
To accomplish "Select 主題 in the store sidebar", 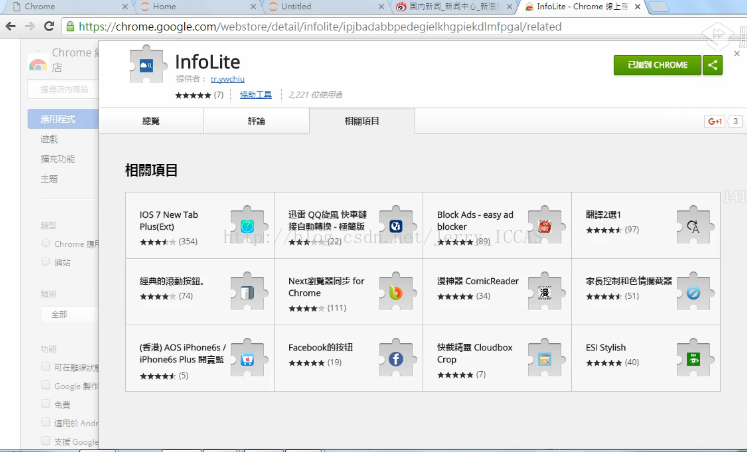I will 49,179.
